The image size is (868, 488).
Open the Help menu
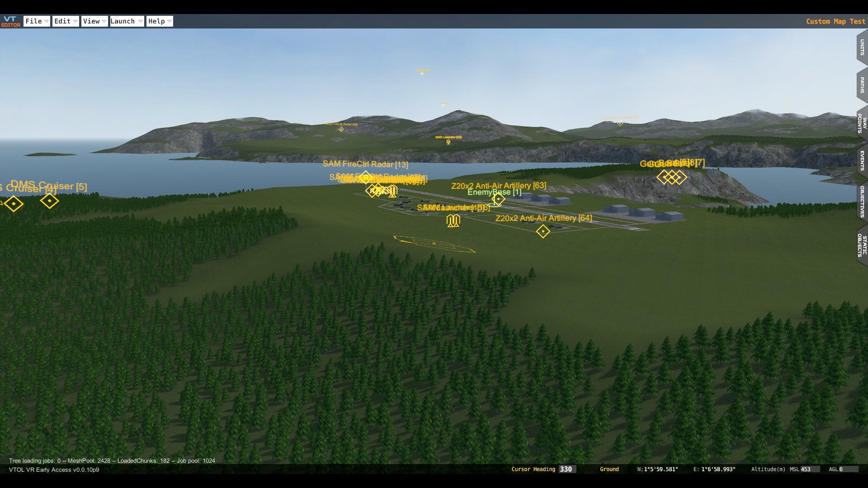[x=160, y=21]
